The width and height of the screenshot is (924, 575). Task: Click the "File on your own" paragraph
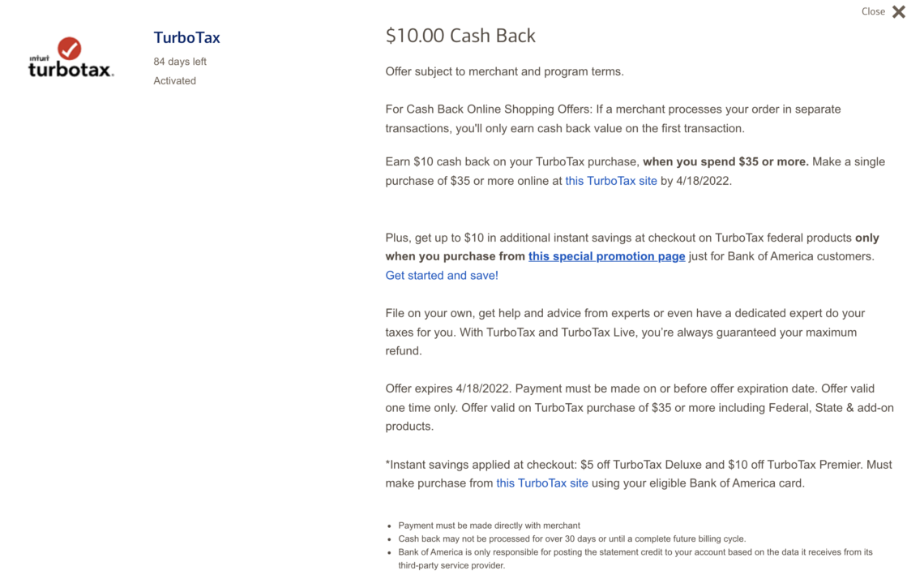[625, 332]
